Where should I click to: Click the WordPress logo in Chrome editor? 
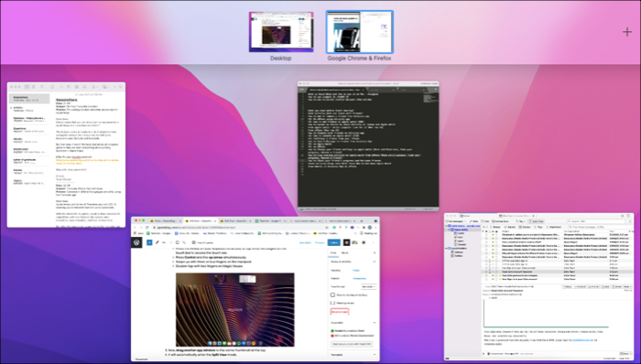pos(136,242)
